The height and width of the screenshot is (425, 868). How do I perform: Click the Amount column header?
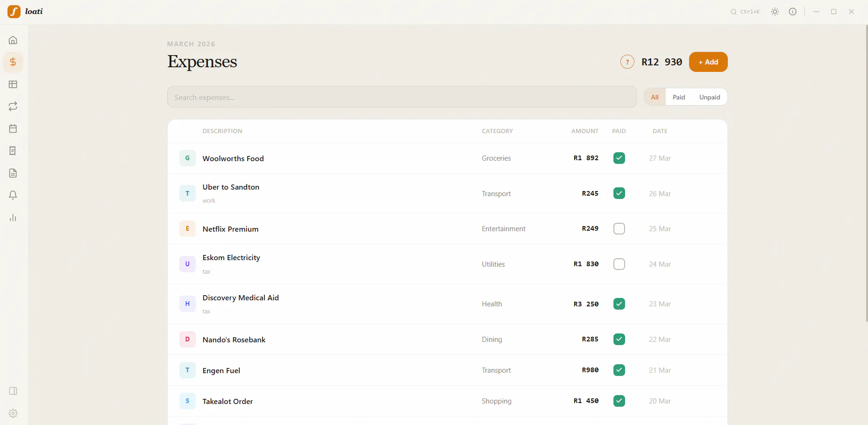585,131
